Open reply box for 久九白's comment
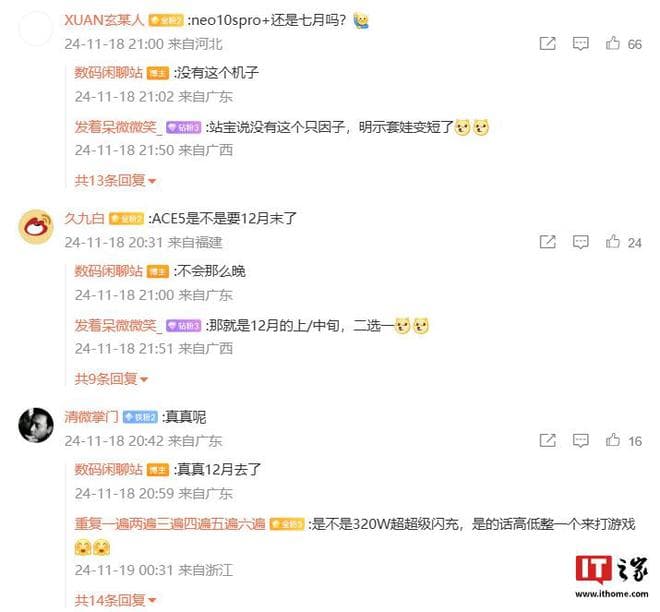The width and height of the screenshot is (660, 612). pyautogui.click(x=580, y=242)
